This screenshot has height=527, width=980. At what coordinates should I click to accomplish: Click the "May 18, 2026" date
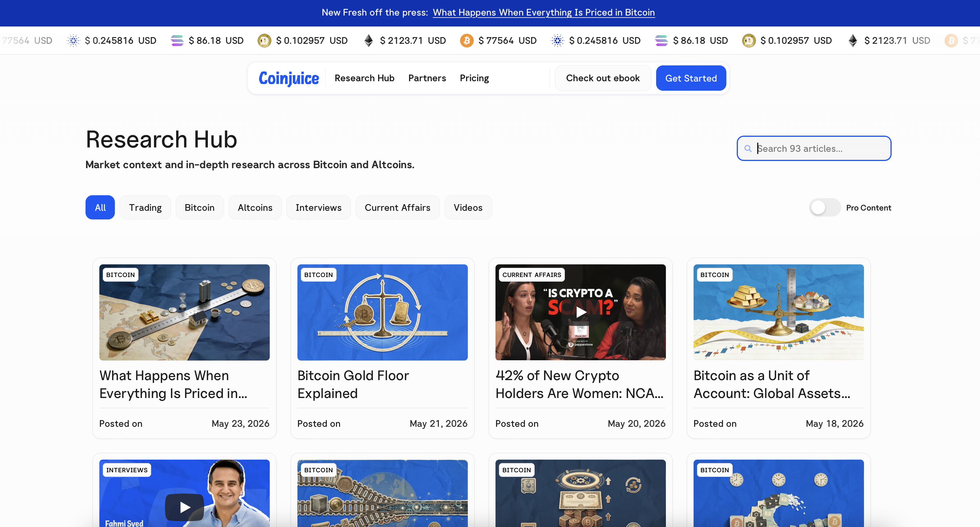coord(835,424)
